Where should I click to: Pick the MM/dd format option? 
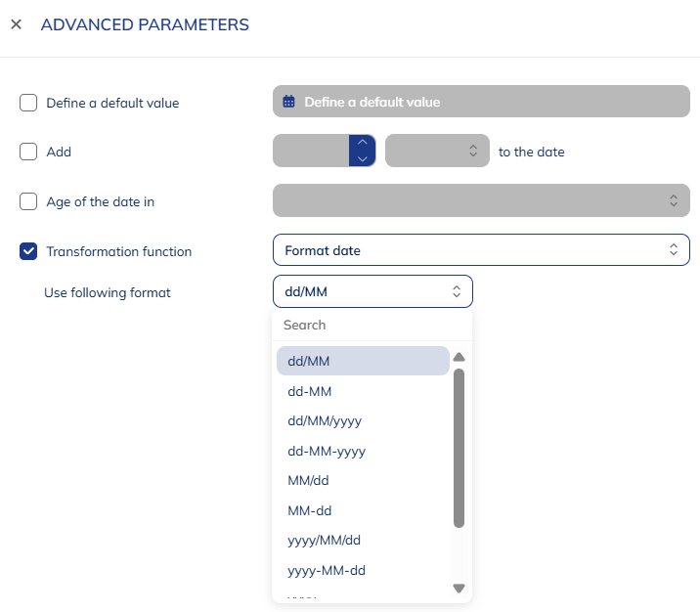point(308,481)
